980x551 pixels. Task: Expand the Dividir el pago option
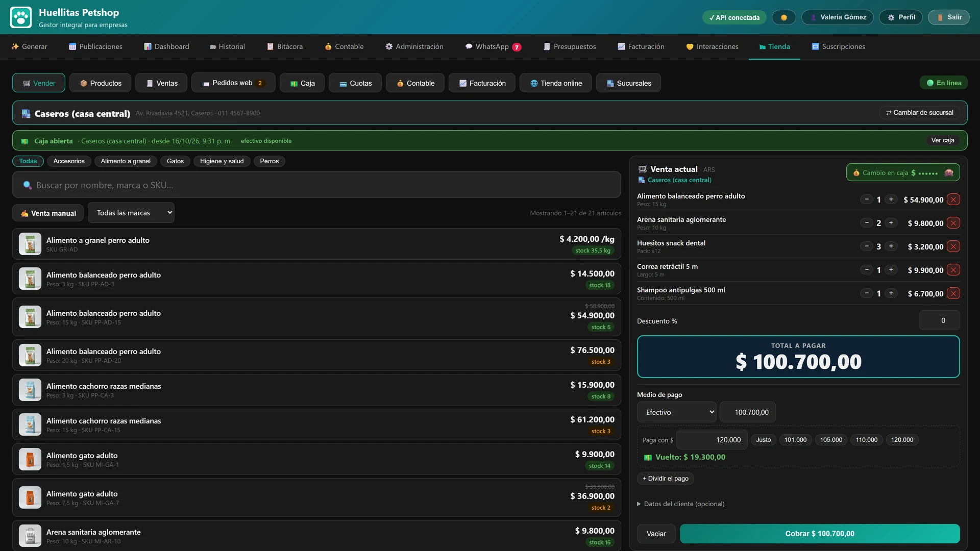666,479
